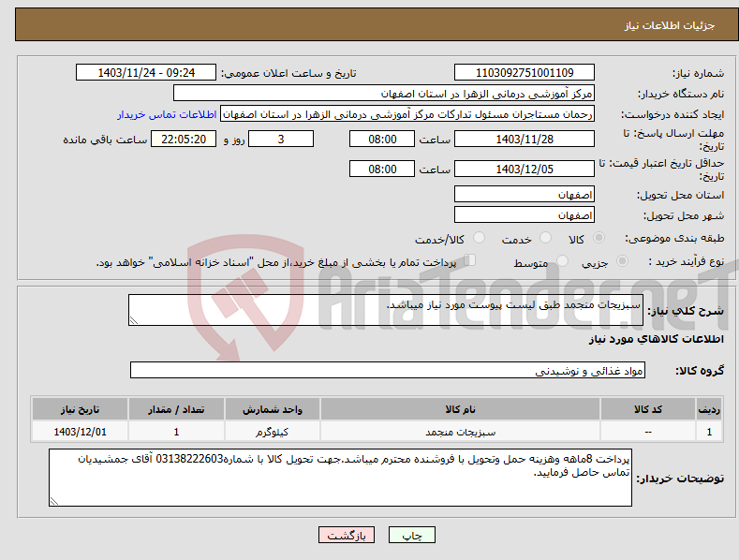739x560 pixels.
Task: Click the buyer notes textarea
Action: [x=340, y=478]
